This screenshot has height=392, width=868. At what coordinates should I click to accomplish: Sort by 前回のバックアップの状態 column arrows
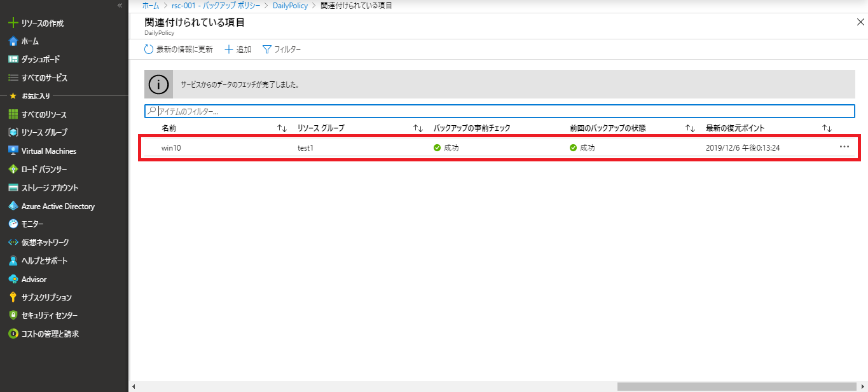690,128
